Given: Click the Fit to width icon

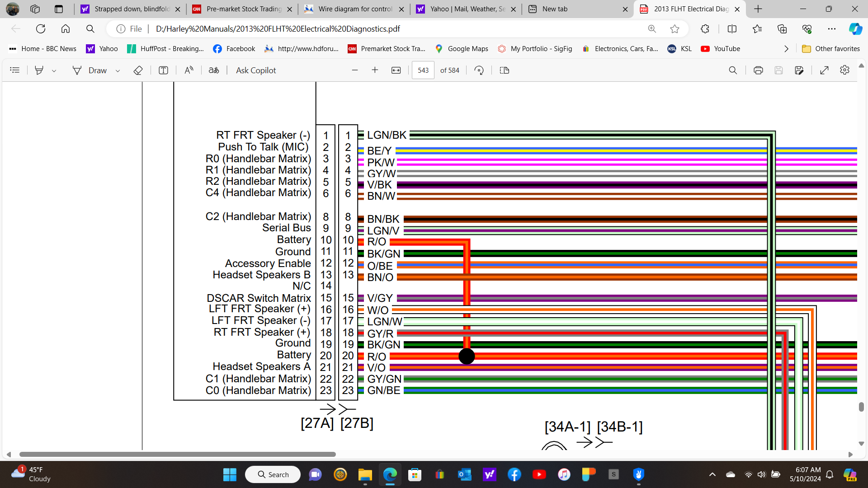Looking at the screenshot, I should click(x=396, y=70).
